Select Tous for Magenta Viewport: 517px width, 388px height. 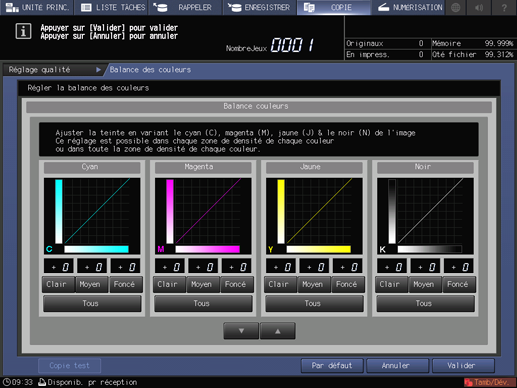[203, 303]
